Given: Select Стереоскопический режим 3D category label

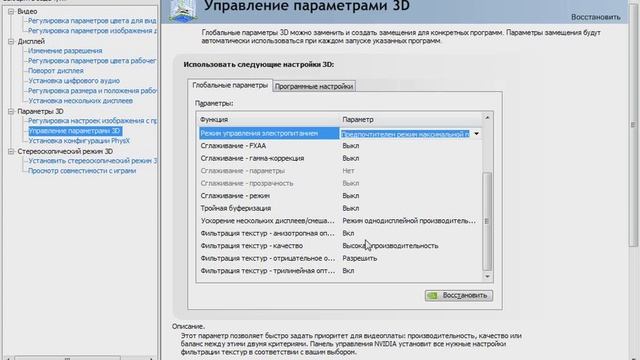Looking at the screenshot, I should point(65,151).
